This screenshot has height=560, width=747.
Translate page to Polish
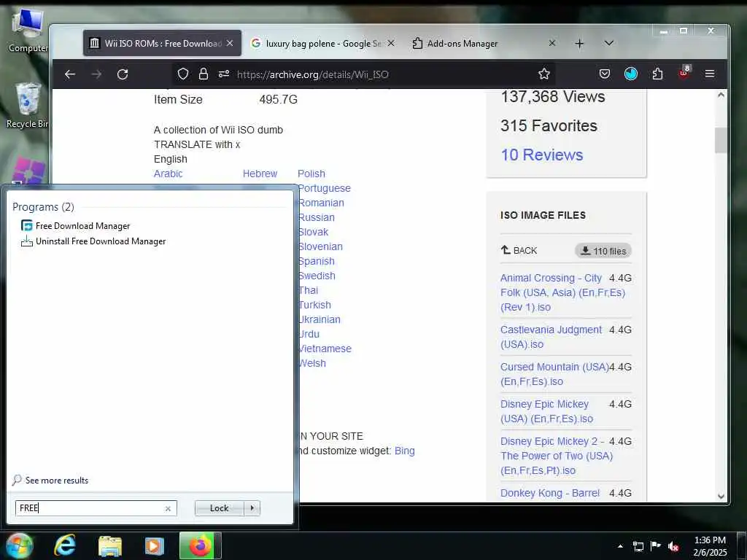tap(311, 174)
